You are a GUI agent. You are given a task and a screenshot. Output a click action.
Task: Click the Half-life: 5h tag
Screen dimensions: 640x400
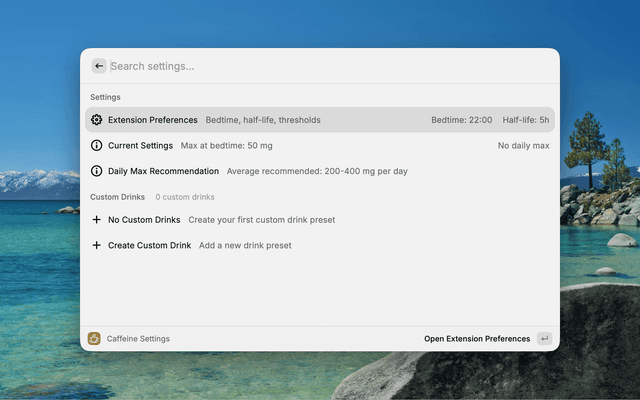[x=526, y=120]
